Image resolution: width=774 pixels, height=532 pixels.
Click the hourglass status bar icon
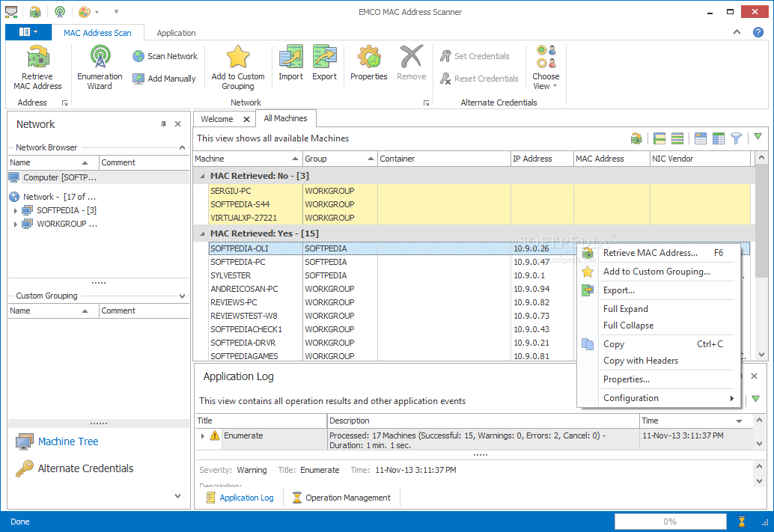(x=741, y=521)
